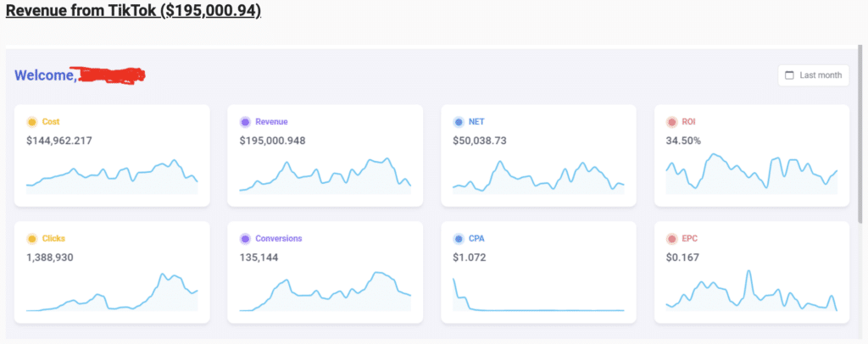Click the $1.072 CPA value
Viewport: 868px width, 344px height.
tap(469, 258)
